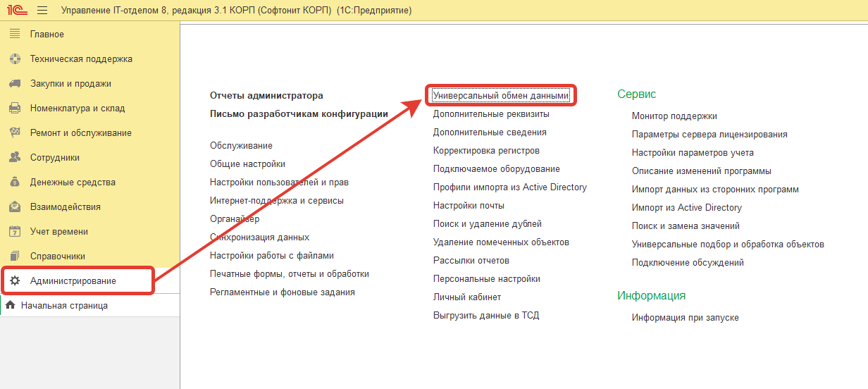868x389 pixels.
Task: Click the Справочники books icon
Action: click(15, 257)
